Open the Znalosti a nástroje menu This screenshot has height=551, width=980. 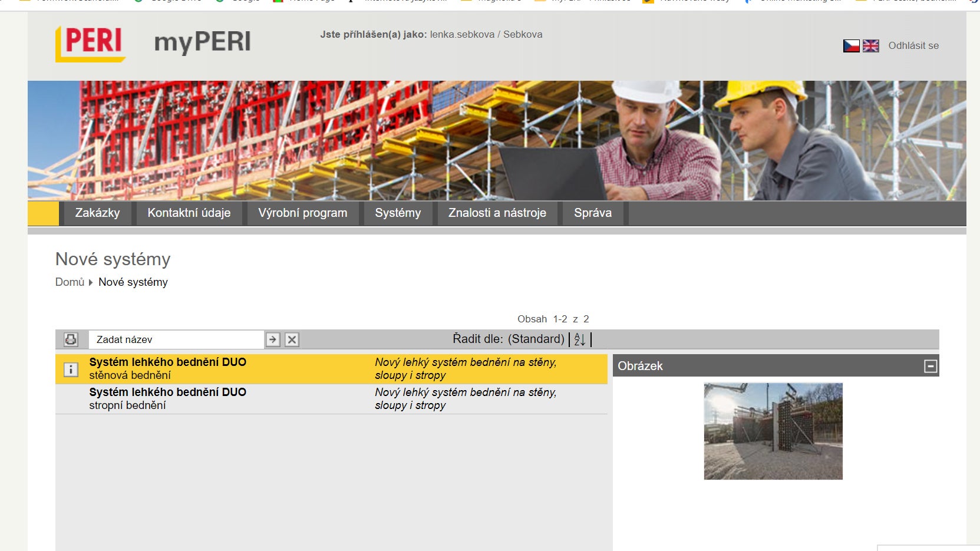497,213
